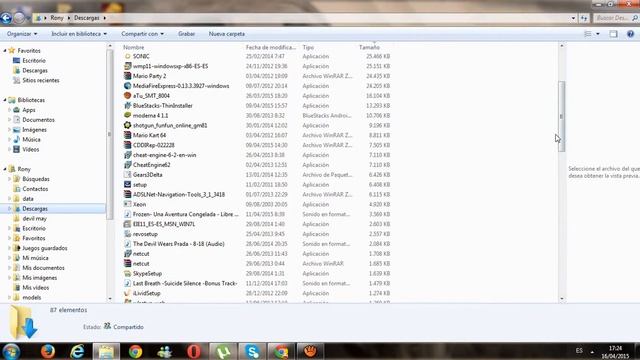Launch Opera from the taskbar
This screenshot has width=640, height=360.
point(194,351)
